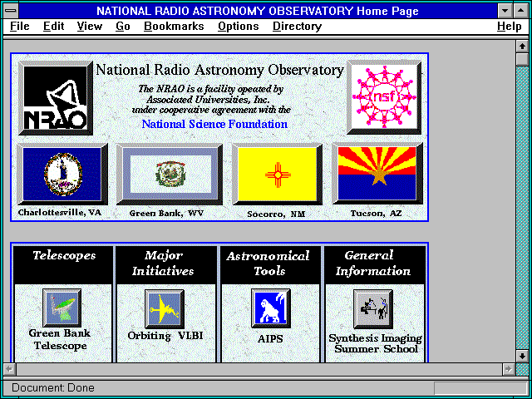Click the pink NSF logo image
532x399 pixels.
pos(384,97)
